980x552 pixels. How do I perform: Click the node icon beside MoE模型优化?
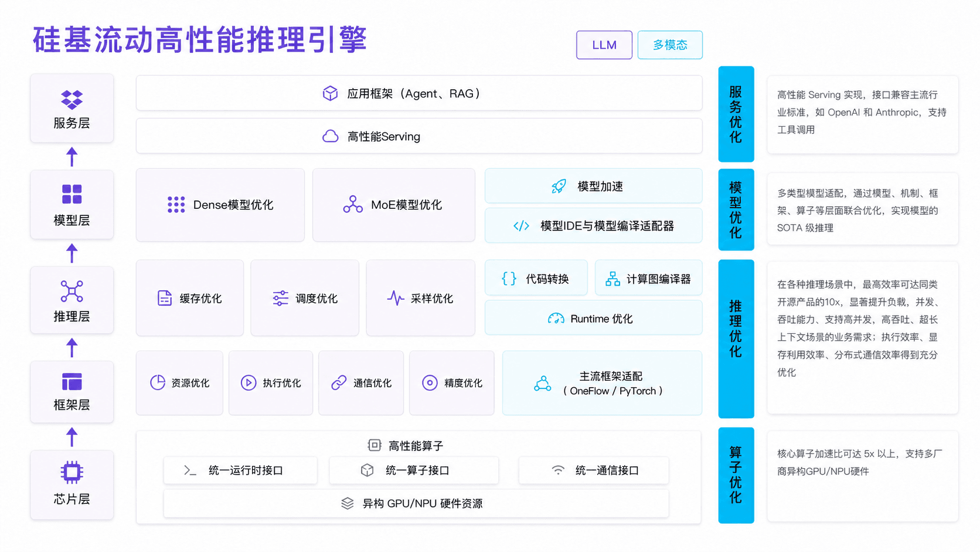[353, 204]
